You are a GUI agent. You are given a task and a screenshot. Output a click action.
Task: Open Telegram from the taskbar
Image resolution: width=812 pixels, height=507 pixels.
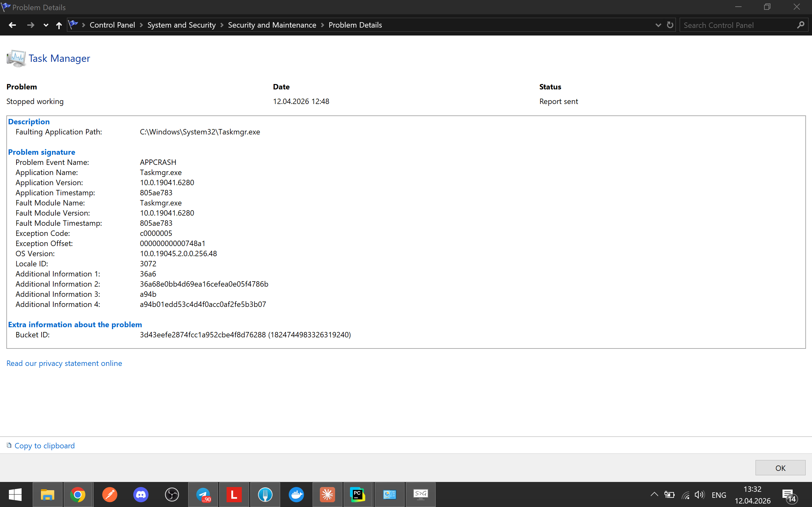203,494
